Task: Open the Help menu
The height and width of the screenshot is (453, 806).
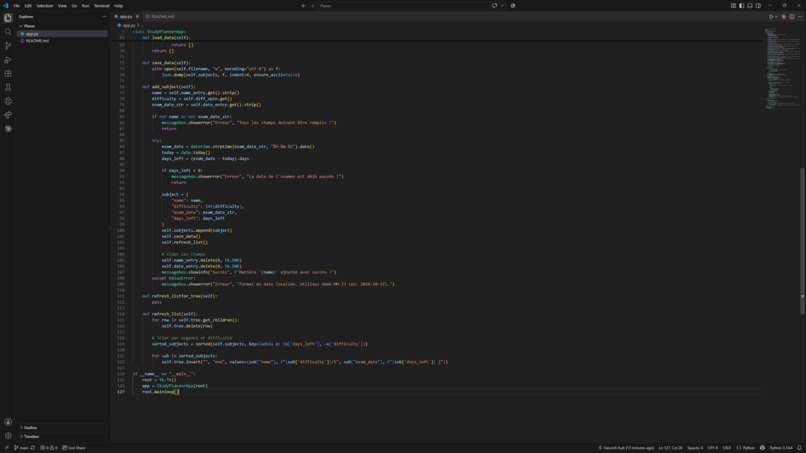Action: click(118, 6)
